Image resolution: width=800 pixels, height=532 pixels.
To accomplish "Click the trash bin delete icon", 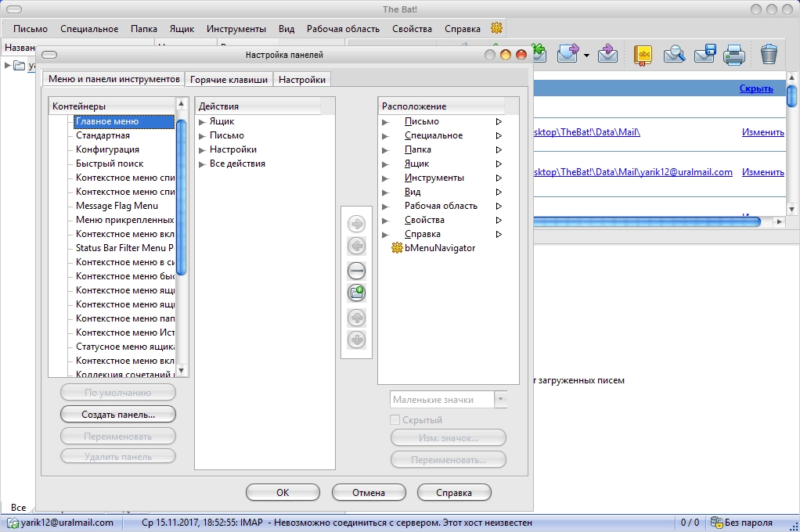I will click(769, 54).
